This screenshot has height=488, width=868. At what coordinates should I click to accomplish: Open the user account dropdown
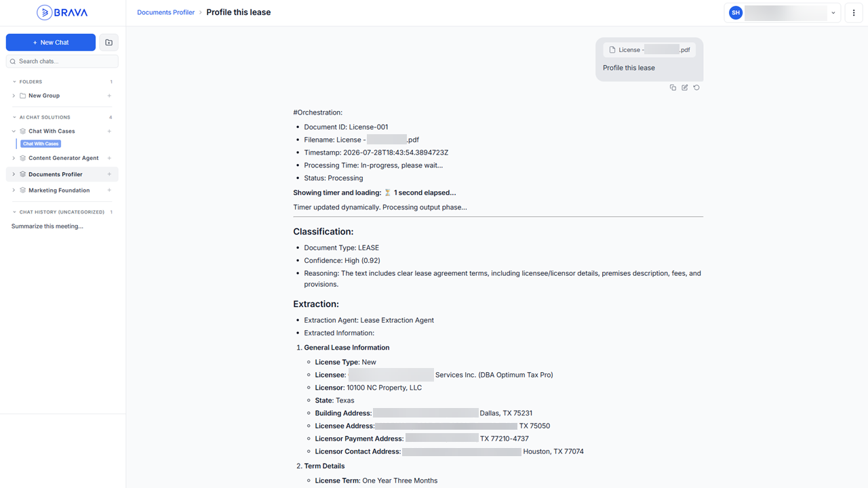783,13
